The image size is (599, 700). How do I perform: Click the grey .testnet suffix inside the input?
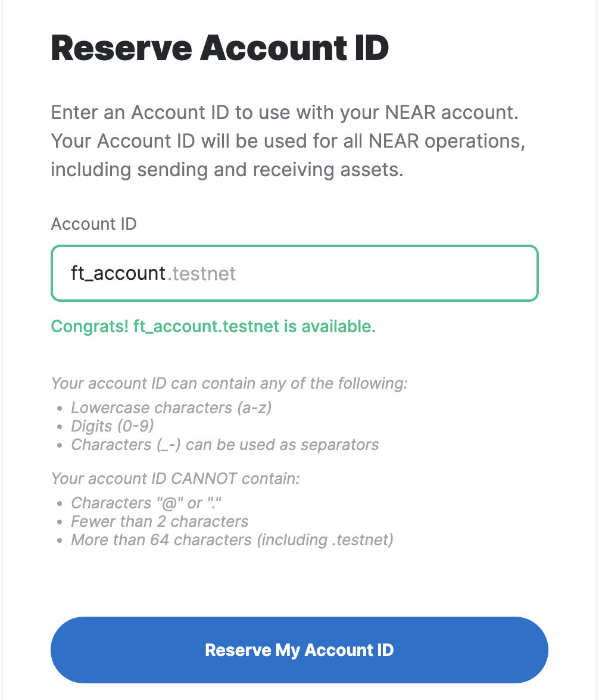coord(201,274)
